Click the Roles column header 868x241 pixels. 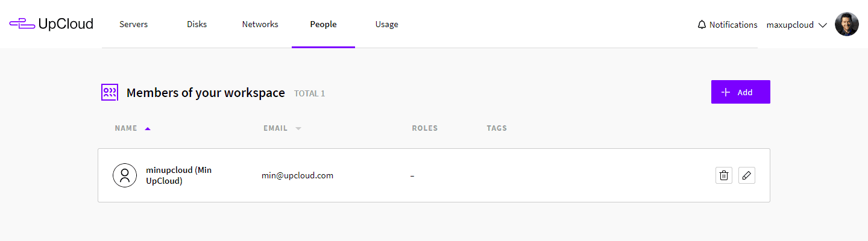424,128
